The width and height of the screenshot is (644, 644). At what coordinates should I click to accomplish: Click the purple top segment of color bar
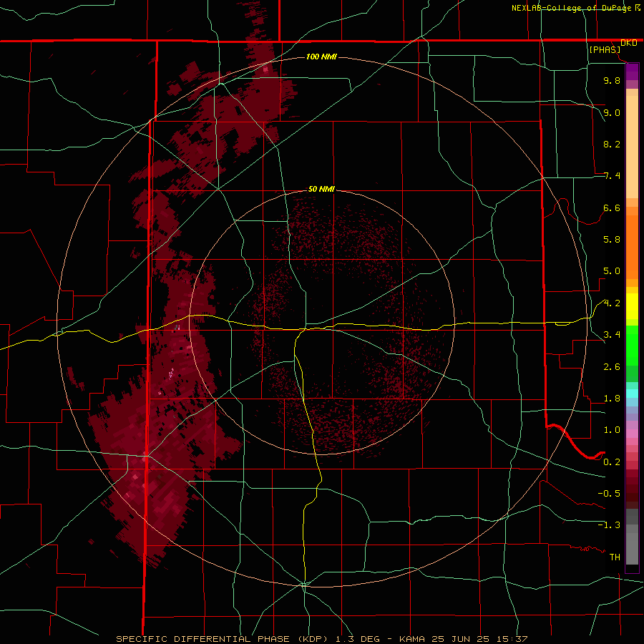point(632,72)
